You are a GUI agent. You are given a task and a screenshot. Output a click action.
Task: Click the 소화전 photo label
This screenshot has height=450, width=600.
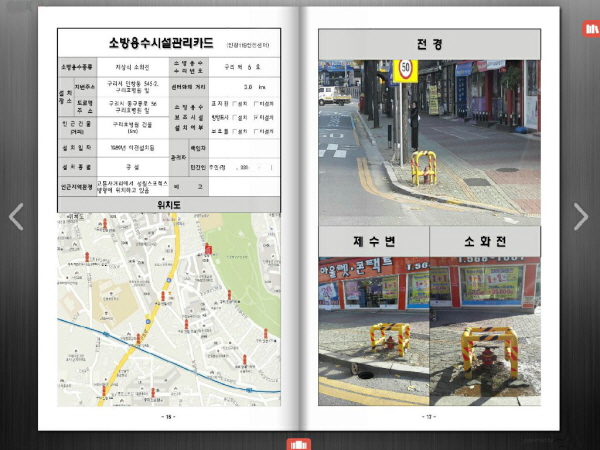pos(485,241)
